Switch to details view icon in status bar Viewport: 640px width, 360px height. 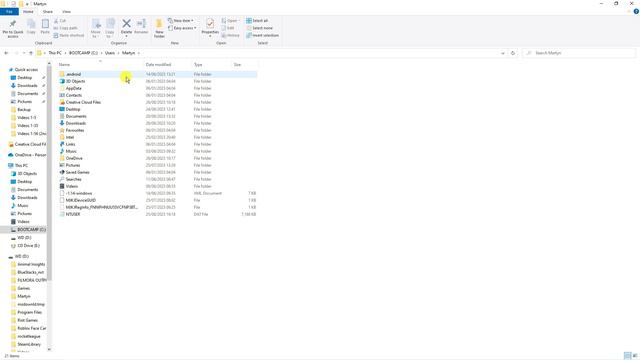click(627, 356)
